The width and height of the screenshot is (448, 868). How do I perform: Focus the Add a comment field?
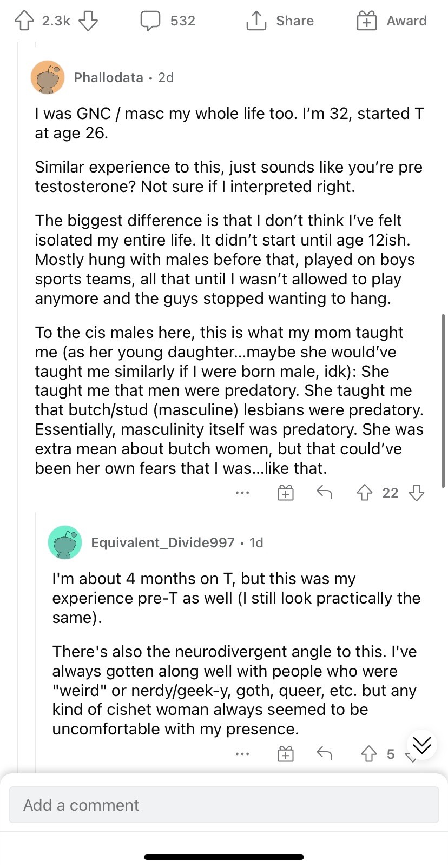[x=224, y=805]
